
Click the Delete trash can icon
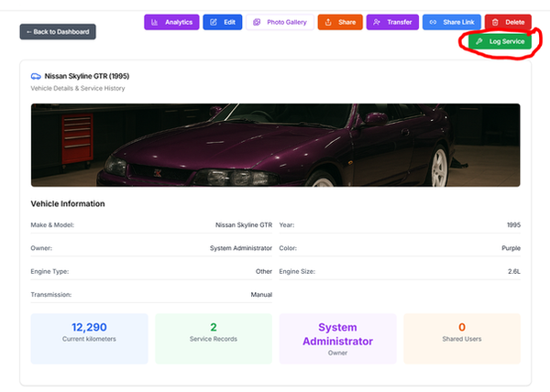pos(495,22)
